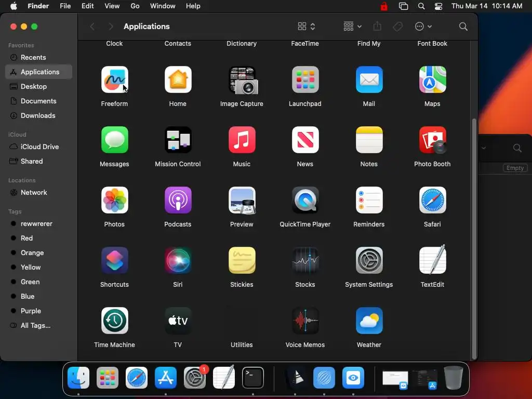Open All Tags… in the sidebar
The height and width of the screenshot is (399, 532).
pyautogui.click(x=38, y=325)
